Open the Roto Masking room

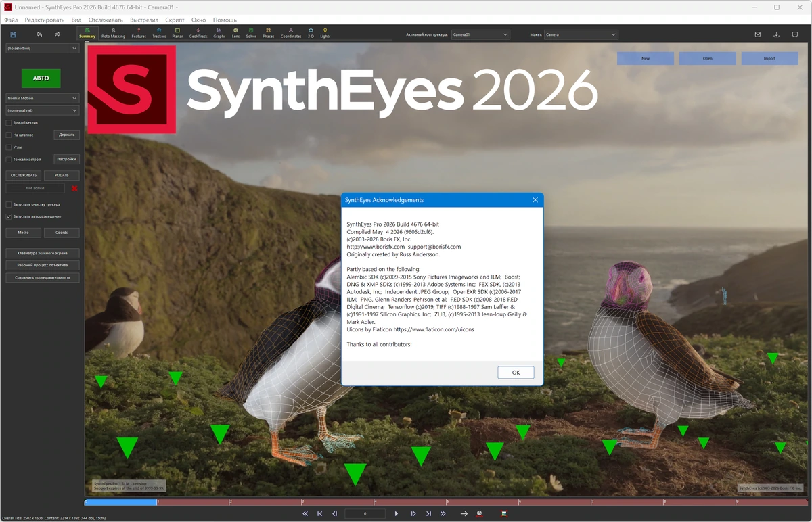pyautogui.click(x=113, y=33)
